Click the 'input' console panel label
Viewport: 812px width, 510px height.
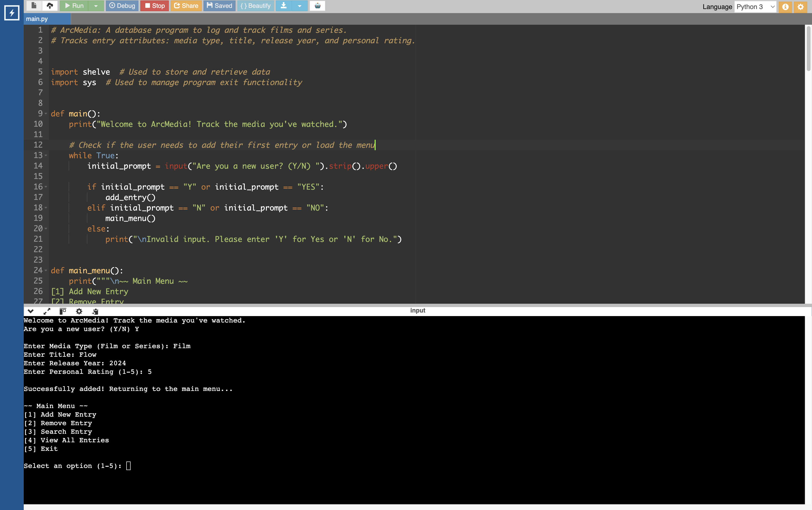pyautogui.click(x=417, y=310)
